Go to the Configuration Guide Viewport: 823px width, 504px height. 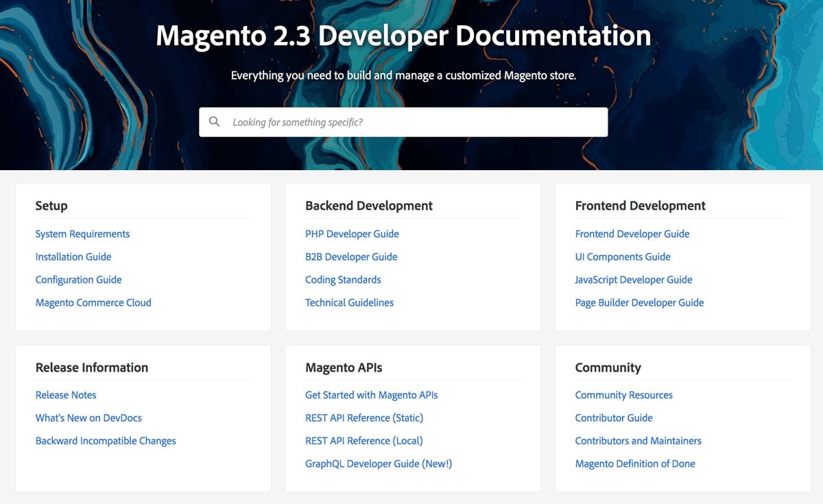(x=79, y=280)
